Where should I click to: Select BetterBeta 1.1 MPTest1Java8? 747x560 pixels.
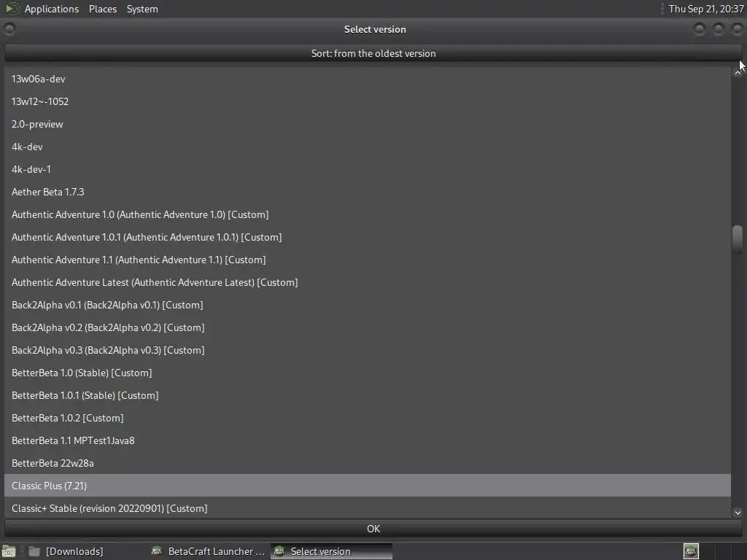coord(368,441)
